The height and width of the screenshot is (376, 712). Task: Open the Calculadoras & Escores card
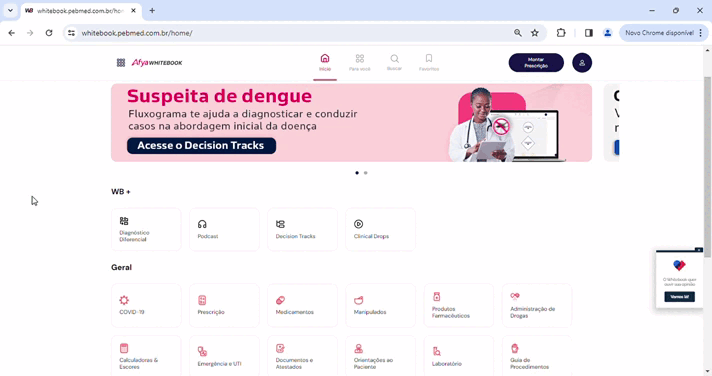tap(146, 356)
